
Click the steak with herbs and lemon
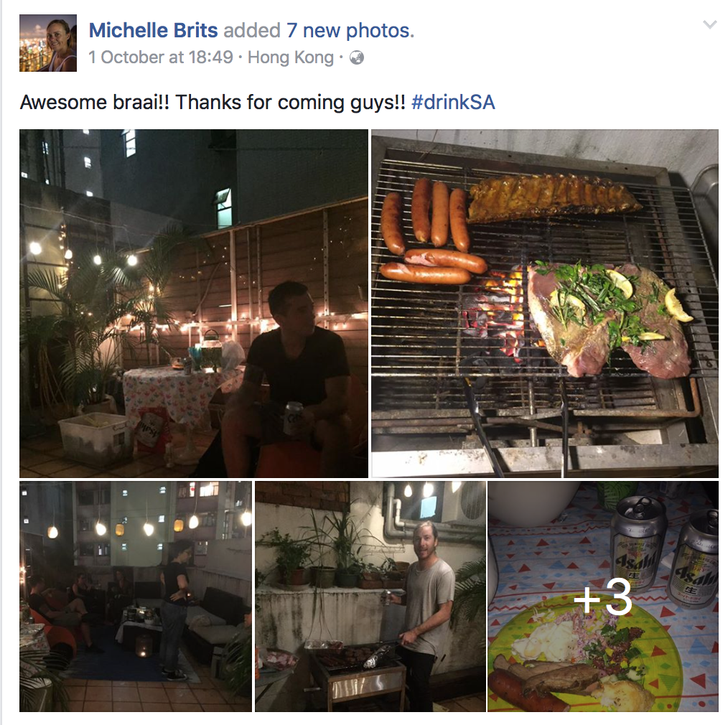click(608, 318)
